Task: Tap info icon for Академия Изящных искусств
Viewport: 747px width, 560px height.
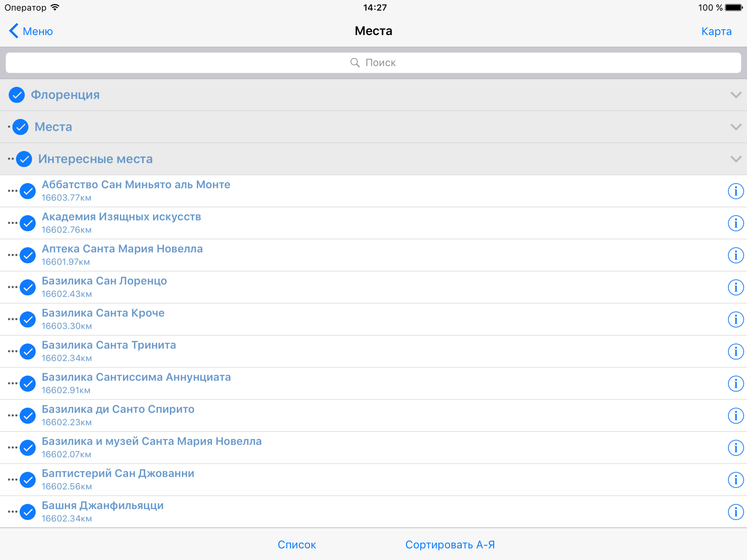Action: click(x=735, y=223)
